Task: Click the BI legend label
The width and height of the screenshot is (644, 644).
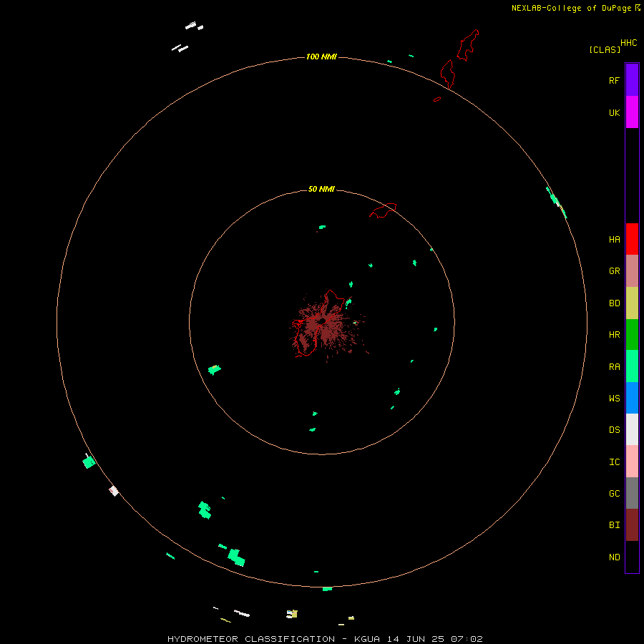Action: [614, 525]
